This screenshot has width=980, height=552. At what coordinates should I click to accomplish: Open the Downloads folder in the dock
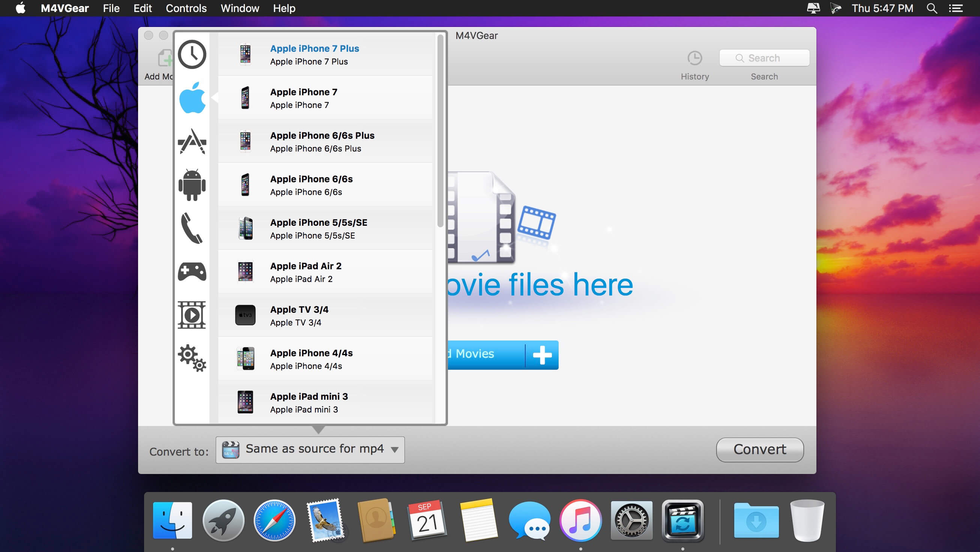(x=756, y=520)
